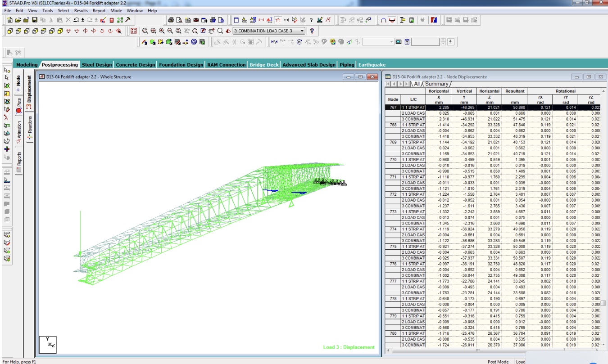
Task: Switch to the Concrete Design tab
Action: click(135, 65)
